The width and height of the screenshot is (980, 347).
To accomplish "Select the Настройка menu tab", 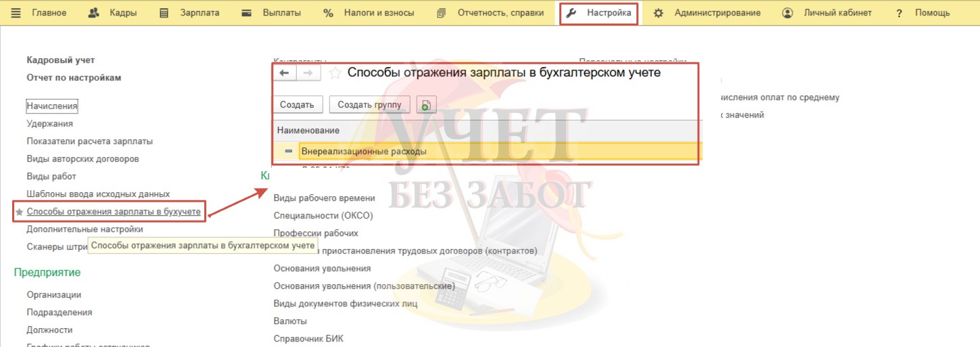I will pyautogui.click(x=599, y=13).
